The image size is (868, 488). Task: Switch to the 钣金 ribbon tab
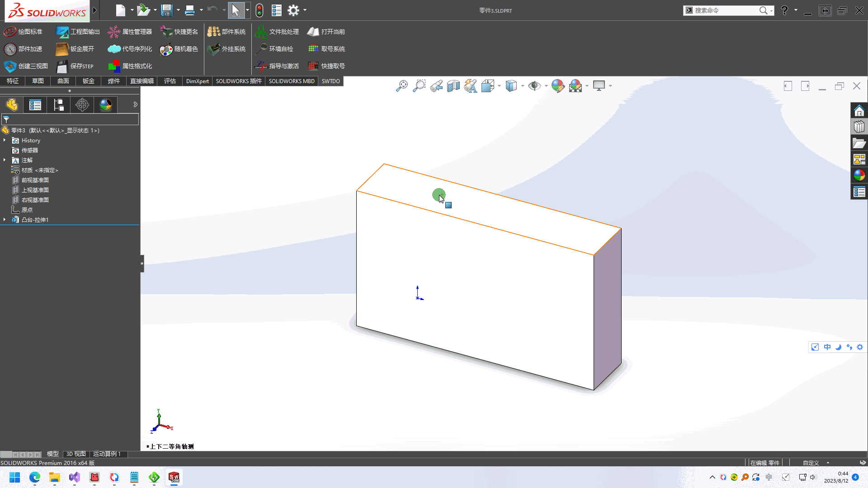pyautogui.click(x=89, y=81)
